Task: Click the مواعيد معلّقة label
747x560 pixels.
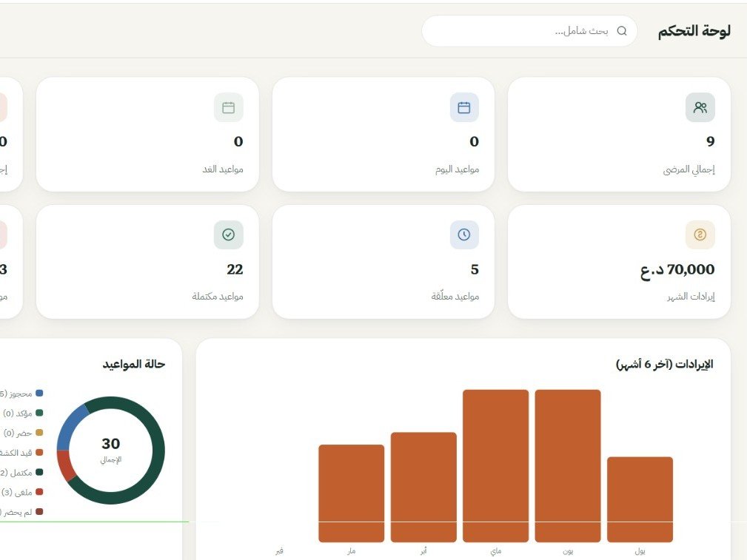Action: pos(455,296)
